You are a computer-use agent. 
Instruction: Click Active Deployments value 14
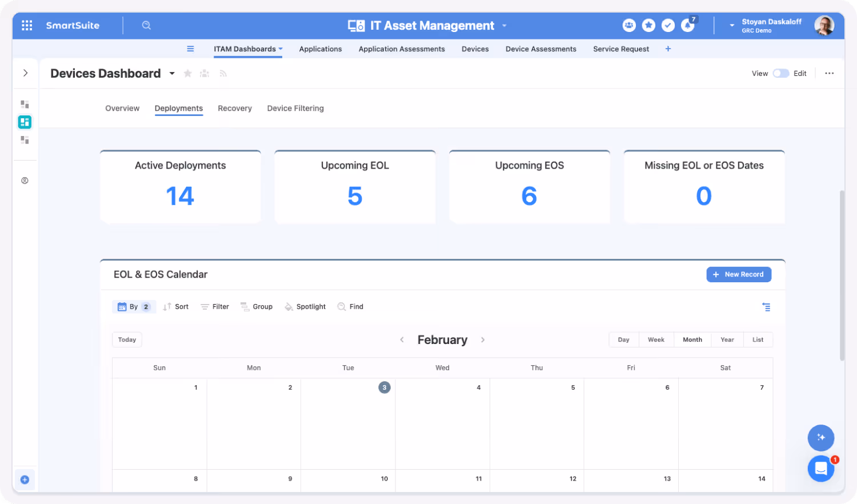click(180, 197)
